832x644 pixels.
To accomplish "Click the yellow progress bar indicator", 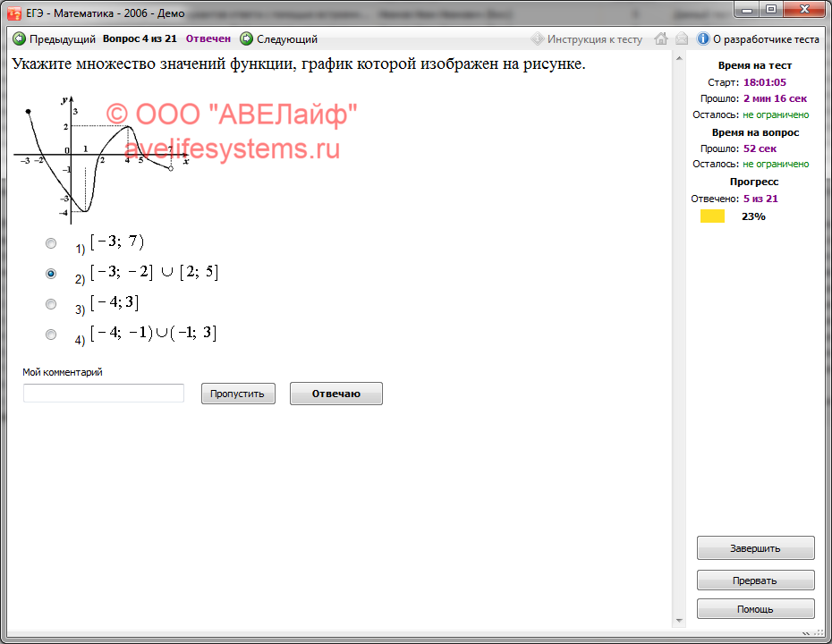I will point(712,216).
